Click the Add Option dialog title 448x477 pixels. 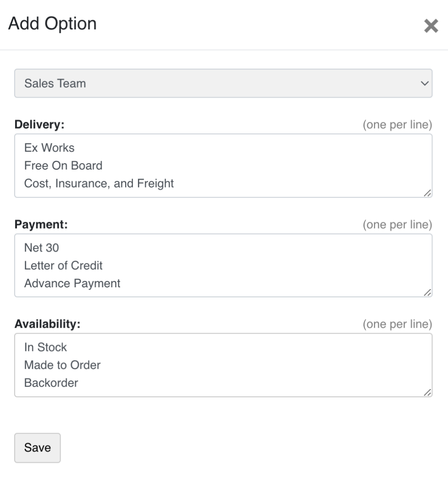click(52, 24)
